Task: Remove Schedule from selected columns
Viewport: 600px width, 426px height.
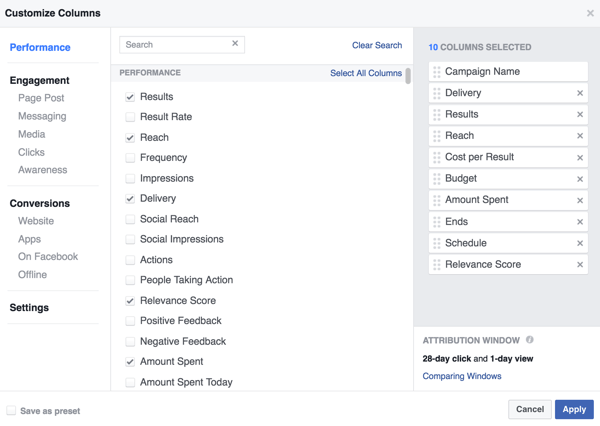Action: point(580,243)
